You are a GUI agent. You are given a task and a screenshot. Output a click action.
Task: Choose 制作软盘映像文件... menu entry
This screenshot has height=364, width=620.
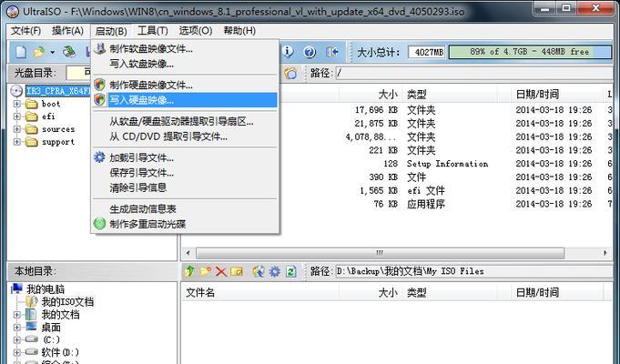click(x=185, y=49)
